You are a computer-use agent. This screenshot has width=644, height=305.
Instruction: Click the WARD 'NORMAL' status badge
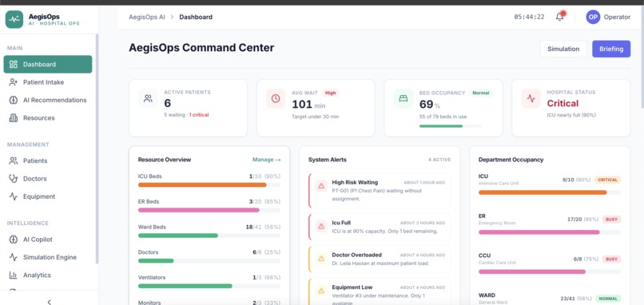tap(608, 299)
